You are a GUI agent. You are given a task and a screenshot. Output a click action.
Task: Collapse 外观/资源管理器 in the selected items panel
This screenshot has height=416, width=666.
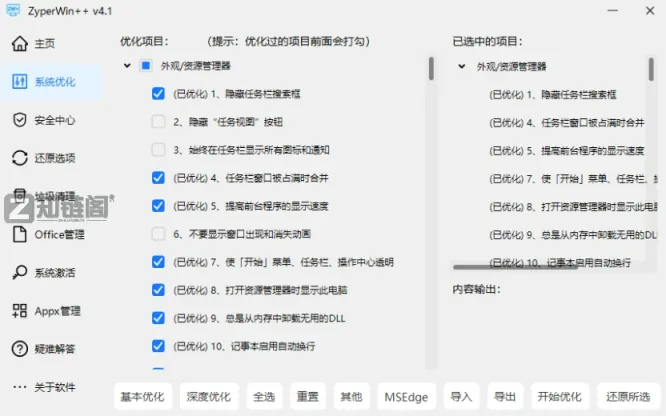pos(462,66)
